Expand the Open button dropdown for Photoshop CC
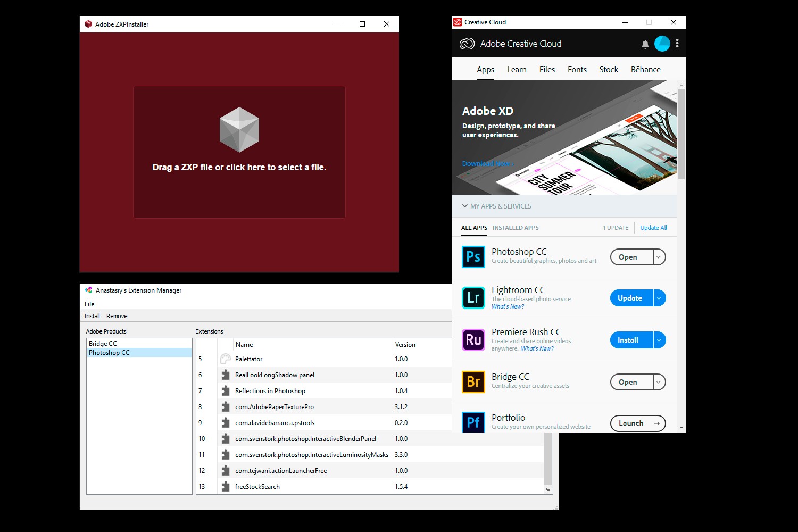 [x=659, y=257]
